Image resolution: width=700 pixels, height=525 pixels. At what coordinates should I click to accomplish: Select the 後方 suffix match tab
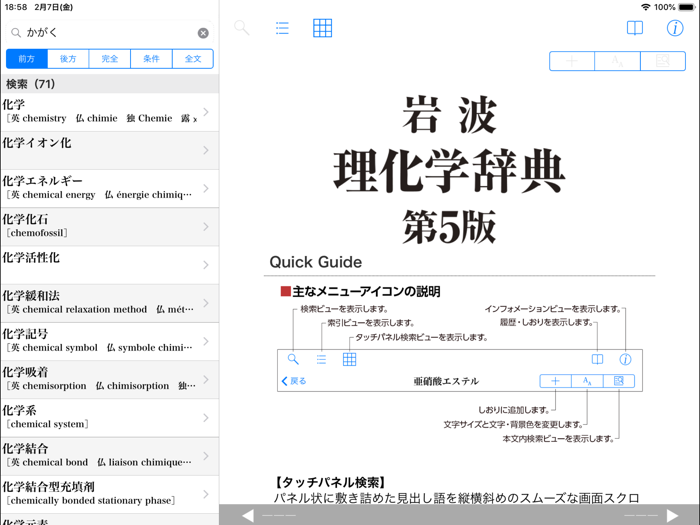coord(68,58)
